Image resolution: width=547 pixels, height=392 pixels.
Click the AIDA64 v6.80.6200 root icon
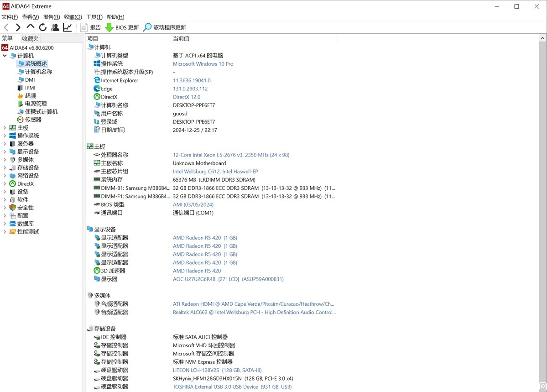(x=5, y=47)
